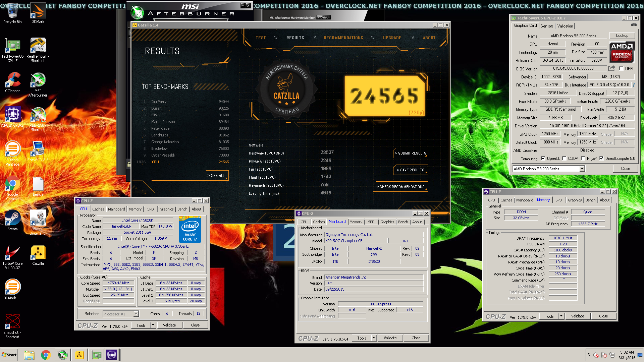Click Detach on Afterburner Hardware Monitor

point(324,17)
